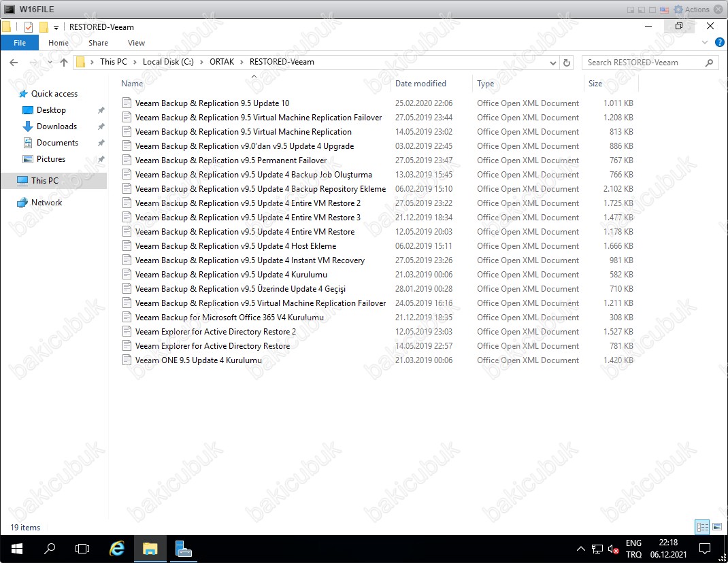Viewport: 728px width, 563px height.
Task: Select Quick access in navigation pane
Action: [54, 94]
